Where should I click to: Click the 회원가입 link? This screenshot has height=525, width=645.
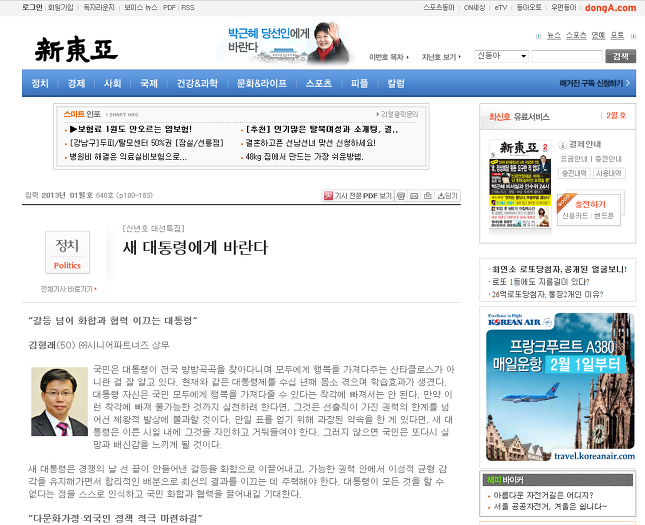click(x=60, y=7)
